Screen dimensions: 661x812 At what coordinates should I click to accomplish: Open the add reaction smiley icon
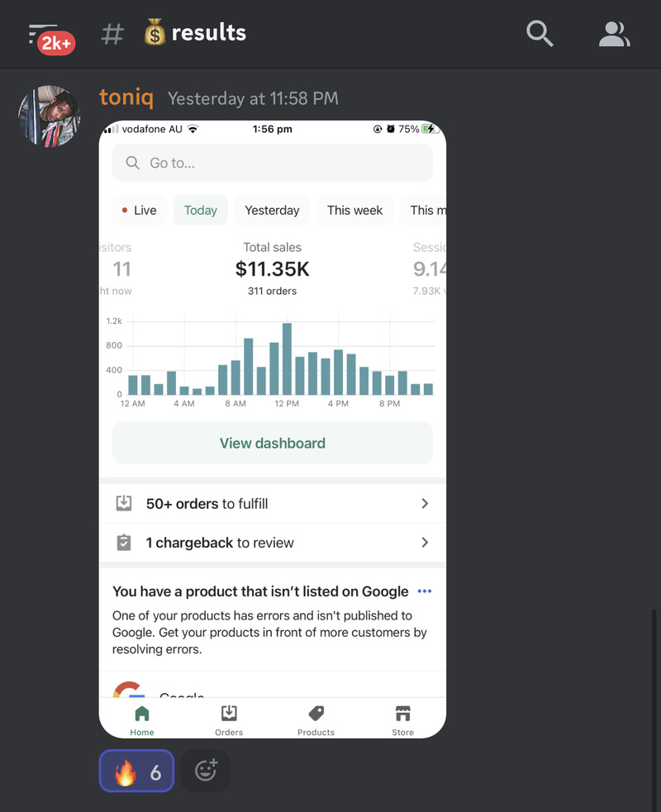tap(206, 770)
